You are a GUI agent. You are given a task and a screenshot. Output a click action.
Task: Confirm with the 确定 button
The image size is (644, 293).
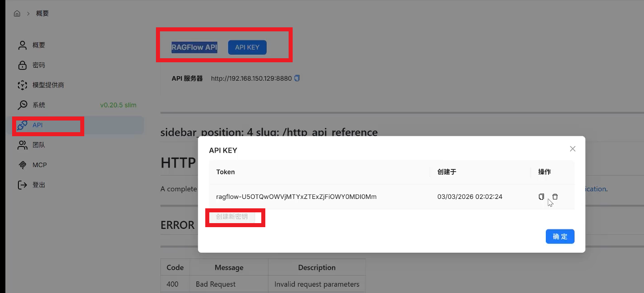pos(560,237)
